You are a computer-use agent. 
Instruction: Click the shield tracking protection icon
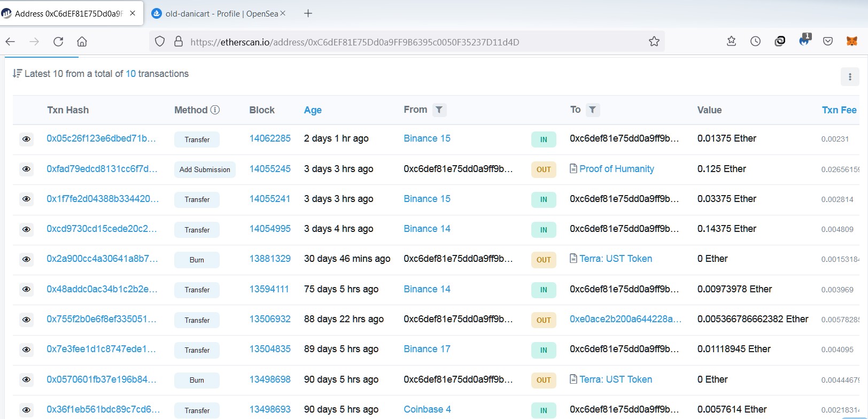[159, 42]
